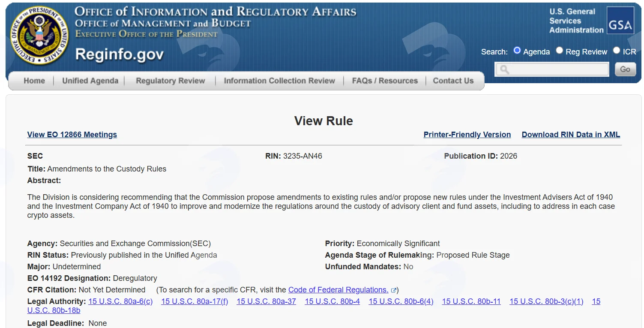644x328 pixels.
Task: Open legal authority 15 U.S.C. 80a-17(f)
Action: click(x=195, y=301)
